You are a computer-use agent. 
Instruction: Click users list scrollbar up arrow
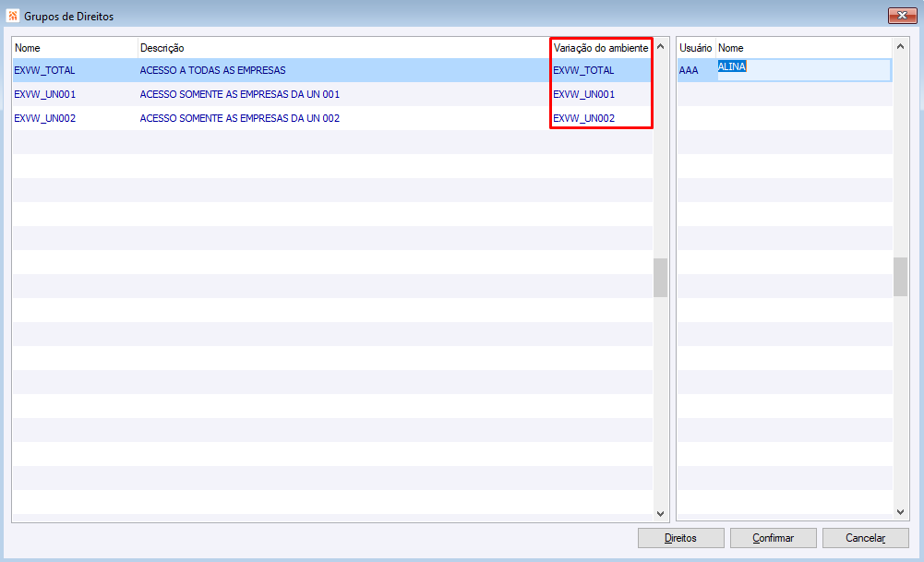(900, 46)
